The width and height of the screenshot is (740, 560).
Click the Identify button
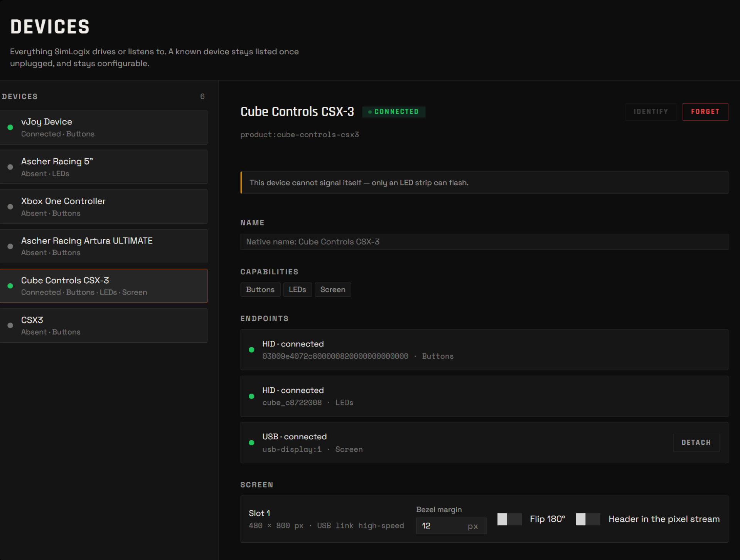pyautogui.click(x=651, y=112)
